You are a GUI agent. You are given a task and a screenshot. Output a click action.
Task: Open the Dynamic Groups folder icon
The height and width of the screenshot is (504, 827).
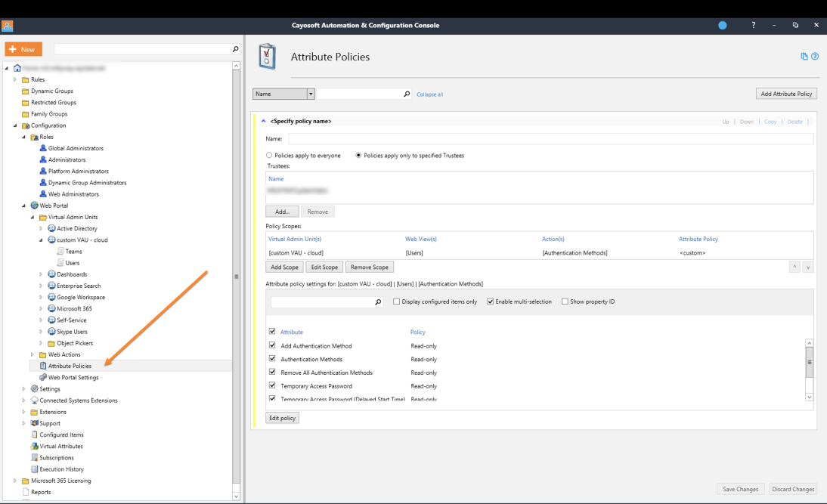pos(25,91)
